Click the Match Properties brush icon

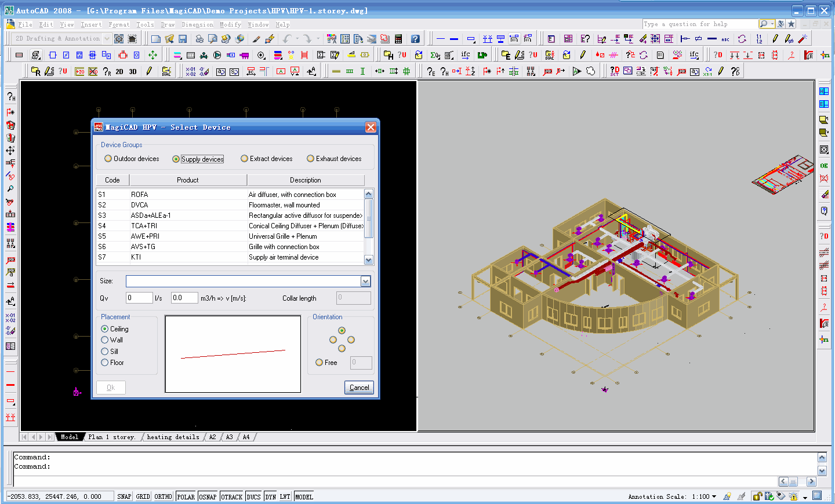click(x=256, y=39)
